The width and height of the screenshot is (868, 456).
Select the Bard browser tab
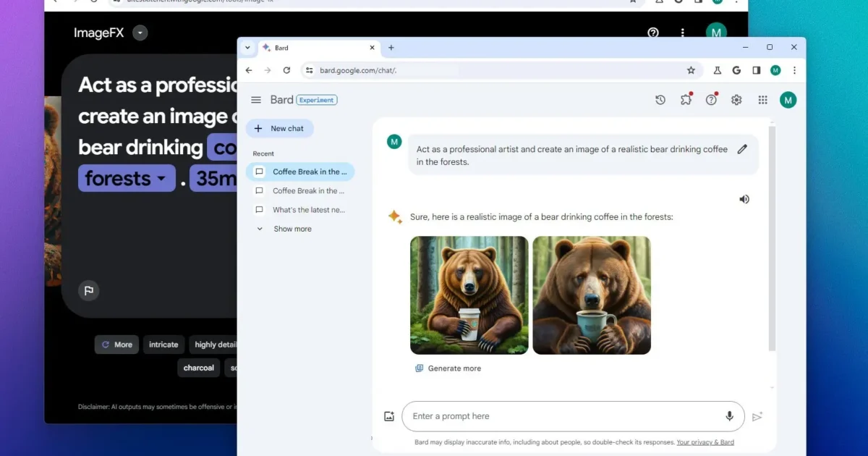318,48
